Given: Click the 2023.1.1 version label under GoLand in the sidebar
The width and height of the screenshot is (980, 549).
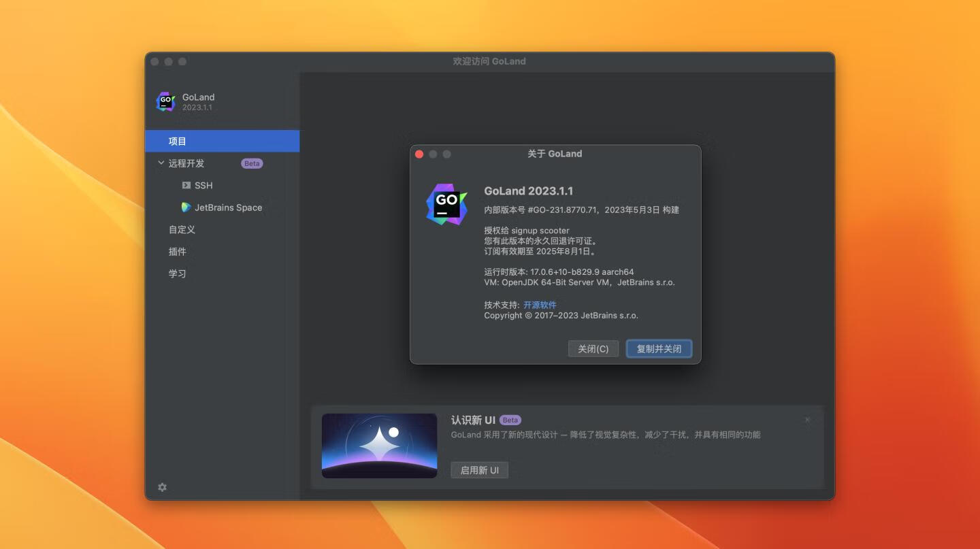Looking at the screenshot, I should coord(197,107).
